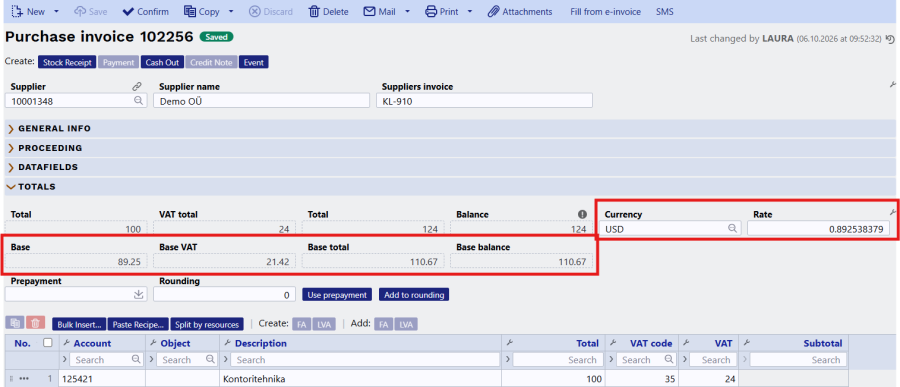Click the Rate field 0.892538379
Screen dimensions: 900x387
[x=819, y=229]
